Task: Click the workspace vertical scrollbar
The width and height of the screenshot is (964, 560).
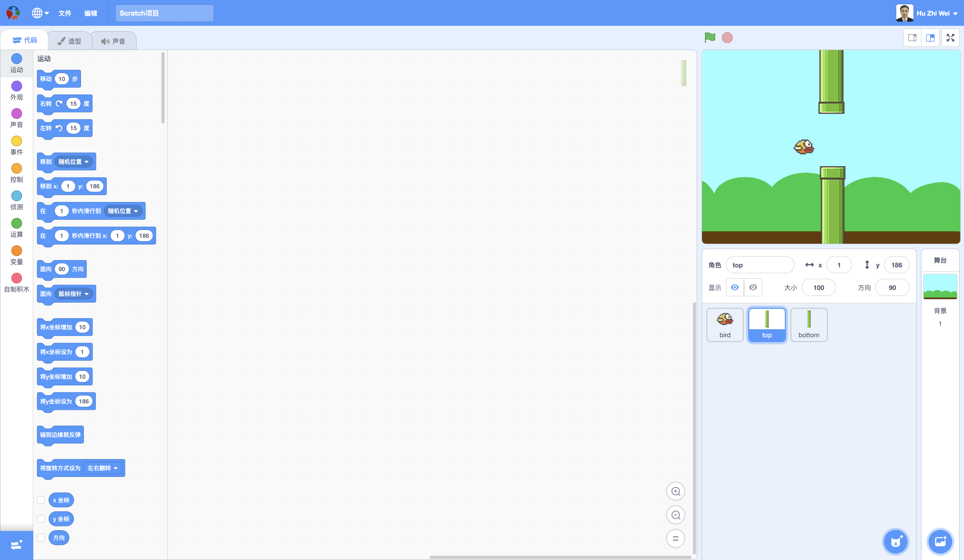Action: click(694, 428)
